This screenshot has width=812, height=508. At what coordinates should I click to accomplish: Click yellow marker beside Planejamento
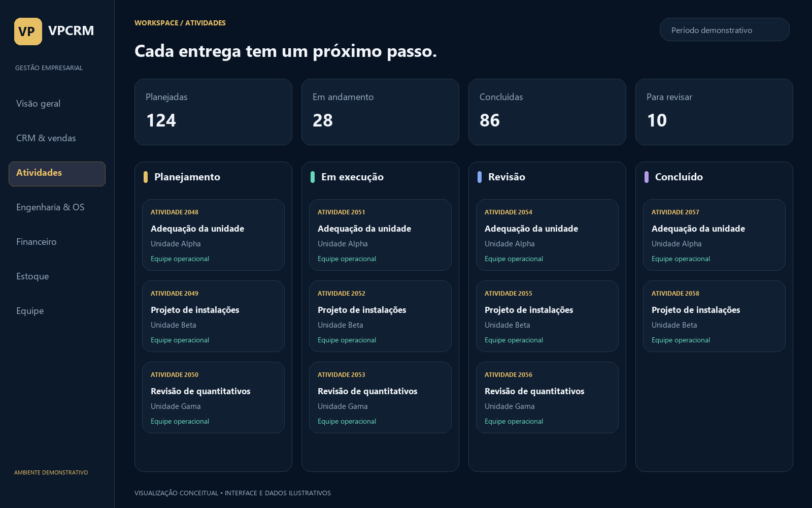[x=145, y=177]
